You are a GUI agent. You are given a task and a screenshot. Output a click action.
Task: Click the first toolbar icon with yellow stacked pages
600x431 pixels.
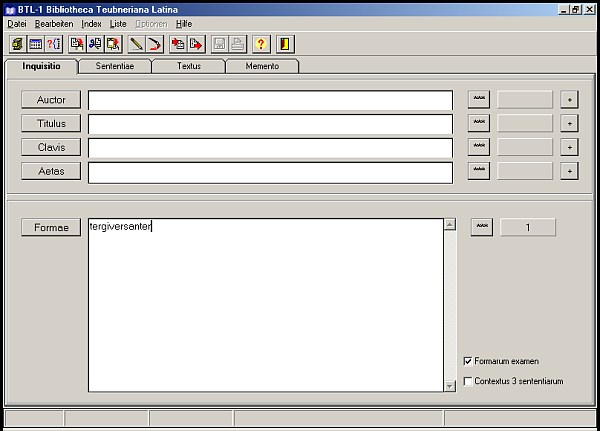point(17,44)
